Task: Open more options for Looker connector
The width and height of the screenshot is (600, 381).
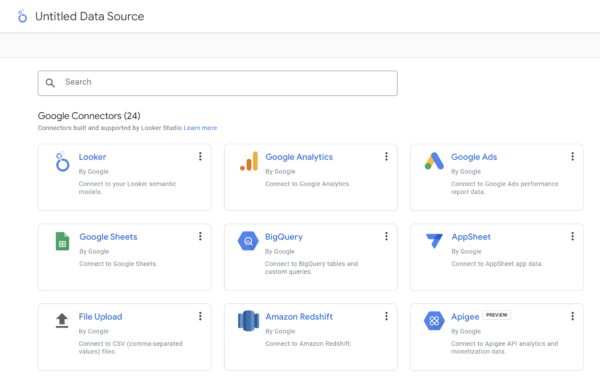Action: tap(200, 156)
